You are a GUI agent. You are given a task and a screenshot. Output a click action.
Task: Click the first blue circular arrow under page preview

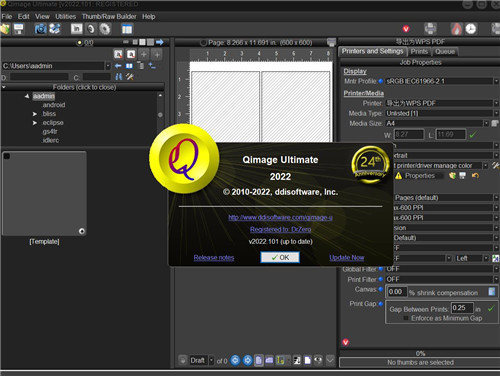click(x=235, y=360)
